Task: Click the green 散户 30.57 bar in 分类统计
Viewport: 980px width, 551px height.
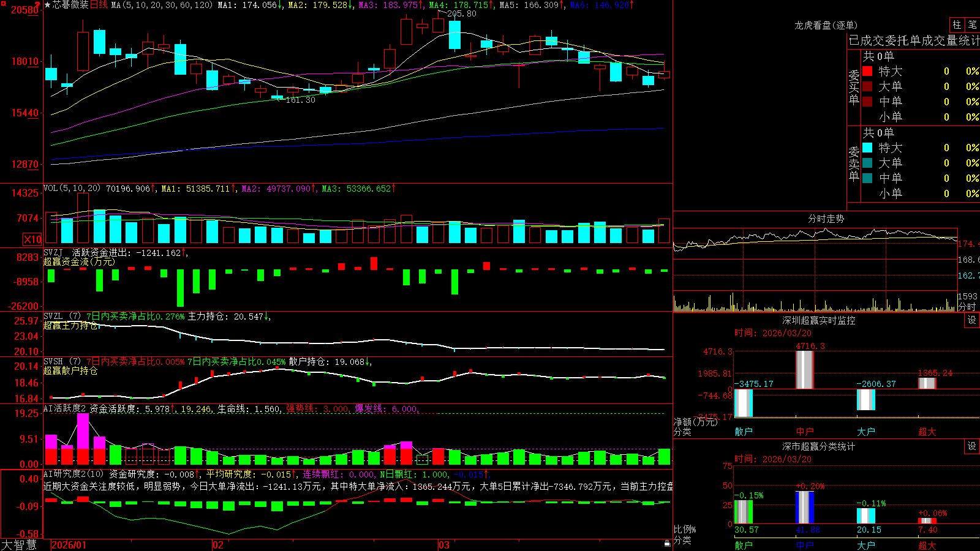Action: (x=744, y=512)
